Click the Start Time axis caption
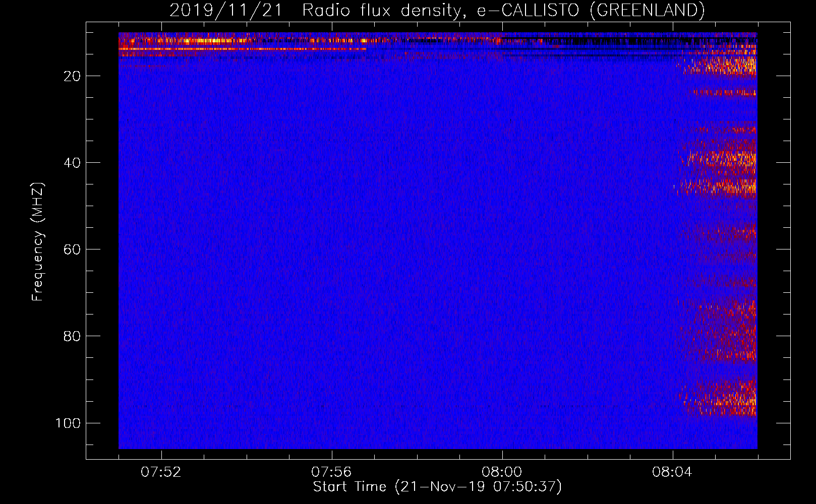Image resolution: width=816 pixels, height=504 pixels. tap(437, 487)
